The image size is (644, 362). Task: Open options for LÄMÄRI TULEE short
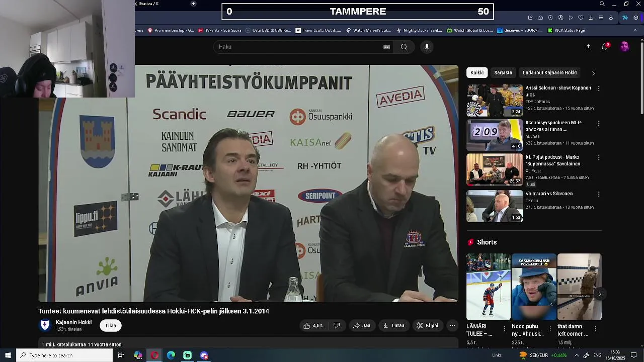coord(505,329)
